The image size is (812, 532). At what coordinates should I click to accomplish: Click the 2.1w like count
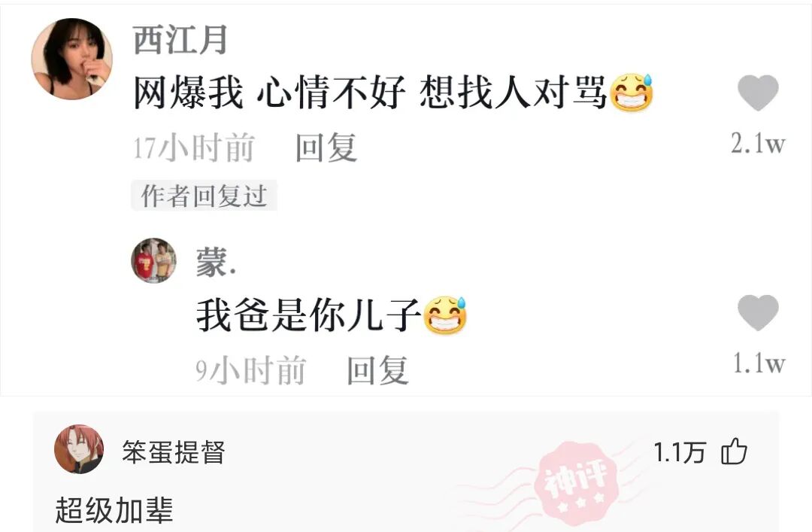[758, 143]
